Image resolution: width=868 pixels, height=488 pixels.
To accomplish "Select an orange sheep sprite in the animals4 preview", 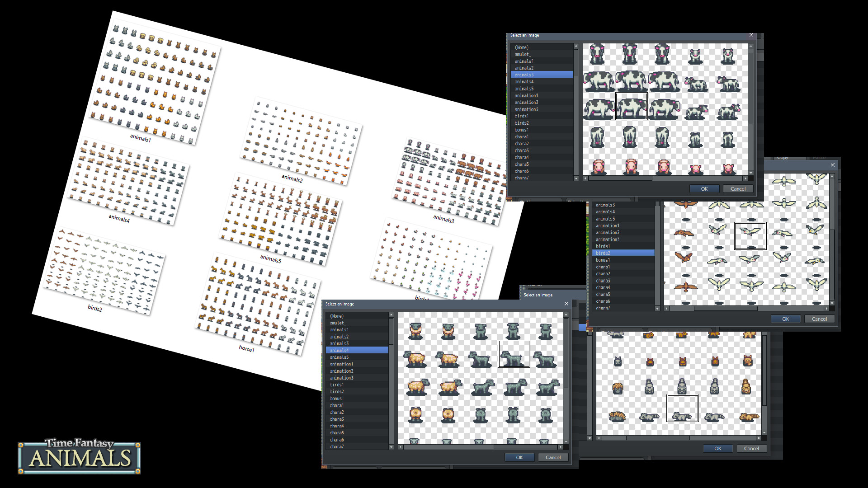I will click(415, 358).
